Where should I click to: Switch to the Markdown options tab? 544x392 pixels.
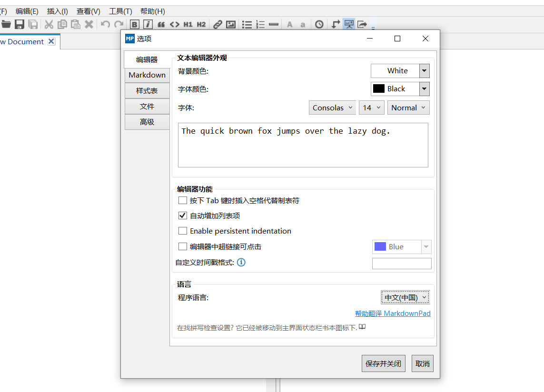147,75
